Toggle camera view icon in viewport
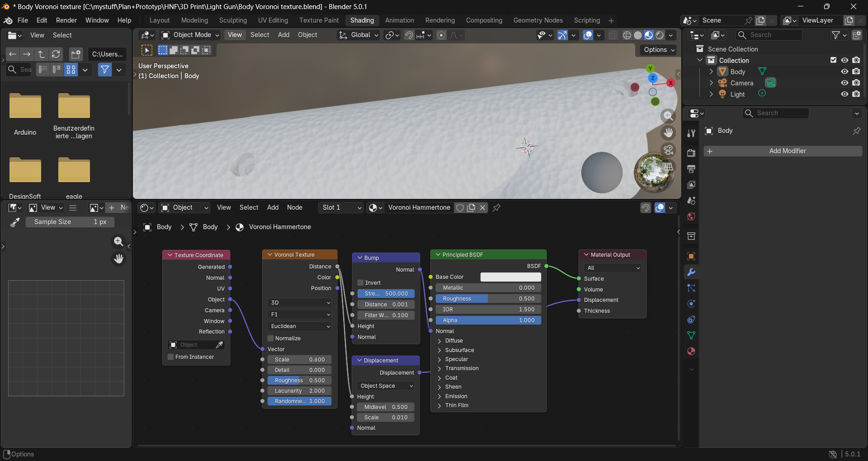Image resolution: width=868 pixels, height=461 pixels. pos(668,149)
